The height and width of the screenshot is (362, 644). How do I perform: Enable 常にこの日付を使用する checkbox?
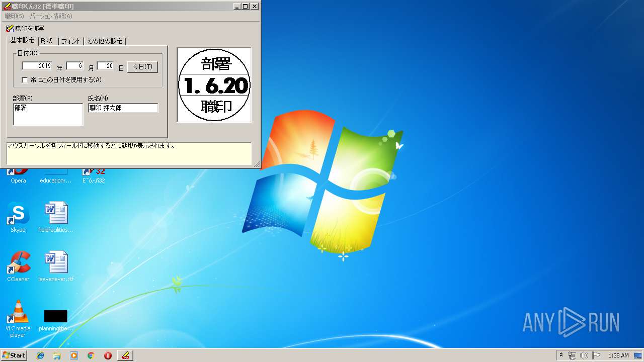click(25, 80)
